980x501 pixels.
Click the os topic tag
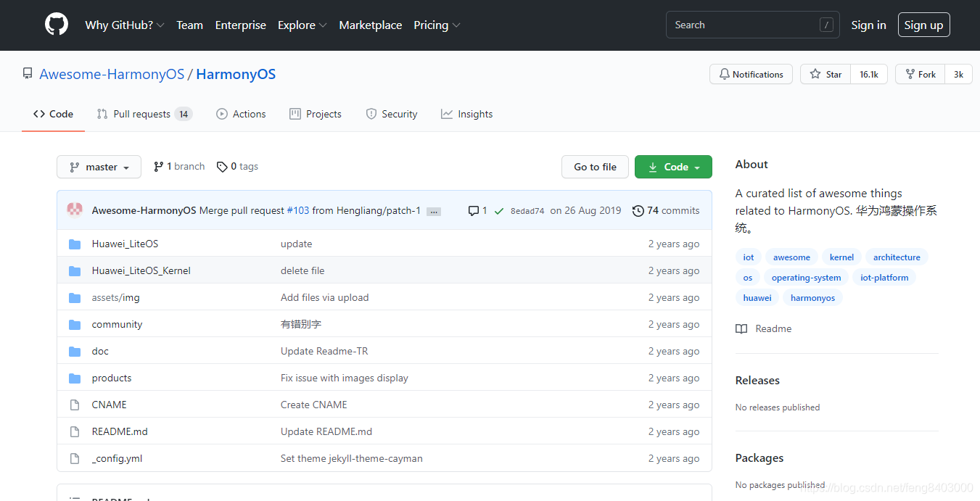[x=748, y=278]
